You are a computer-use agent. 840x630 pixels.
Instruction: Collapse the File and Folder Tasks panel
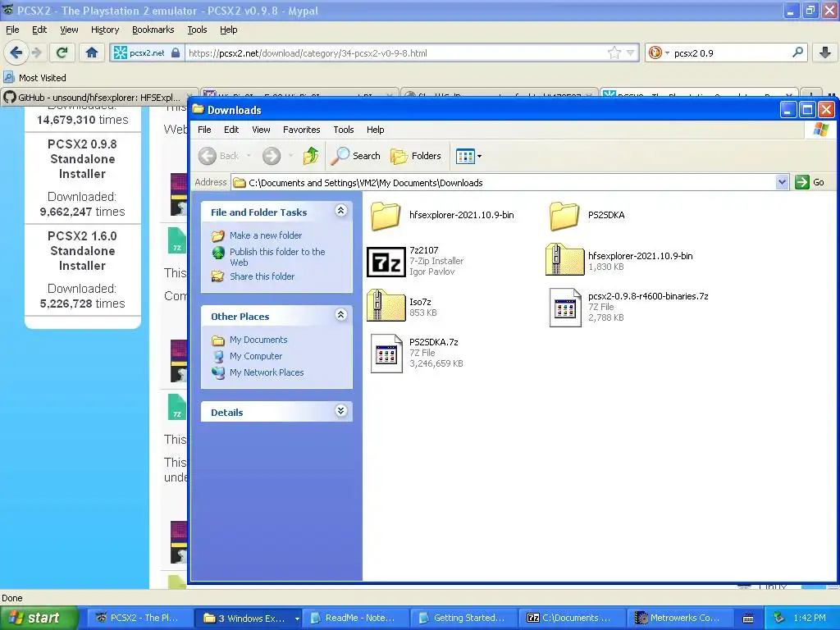coord(340,211)
